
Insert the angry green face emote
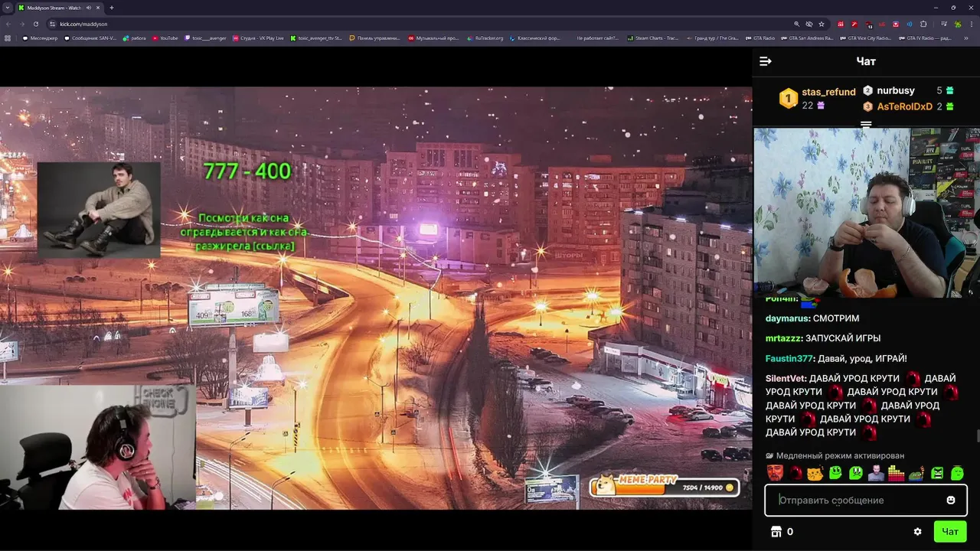(938, 473)
